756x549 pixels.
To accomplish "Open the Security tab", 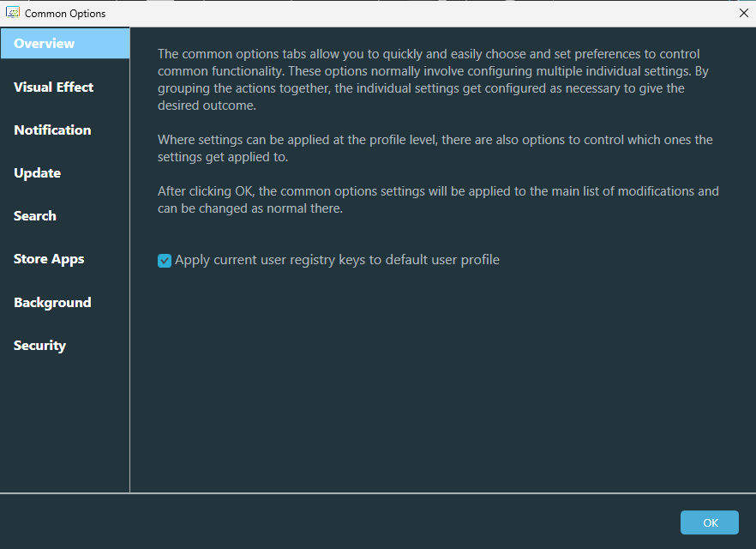I will (39, 346).
